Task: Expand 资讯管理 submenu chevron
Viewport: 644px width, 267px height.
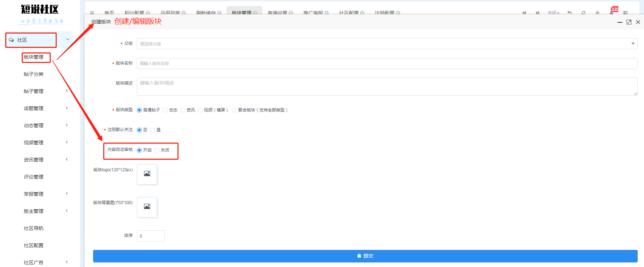Action: click(x=67, y=159)
